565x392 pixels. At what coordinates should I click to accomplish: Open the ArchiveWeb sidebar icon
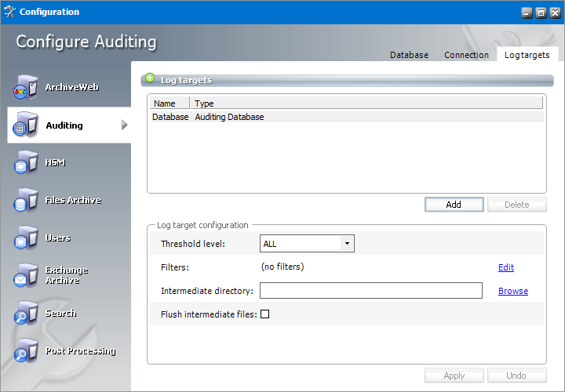tap(25, 88)
